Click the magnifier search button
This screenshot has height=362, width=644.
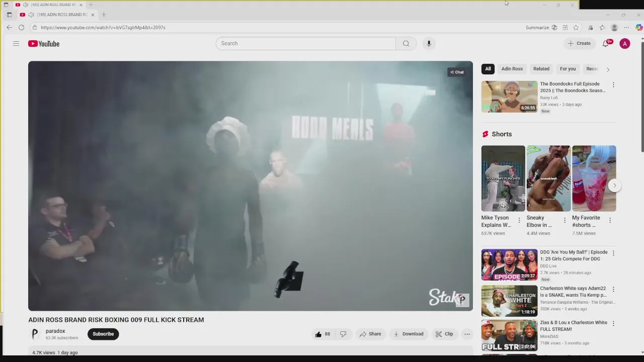[406, 43]
